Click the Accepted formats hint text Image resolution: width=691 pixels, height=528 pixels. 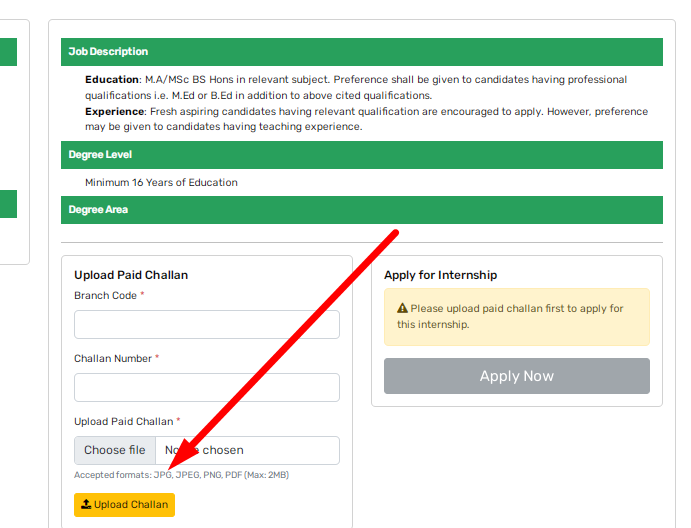pyautogui.click(x=181, y=475)
